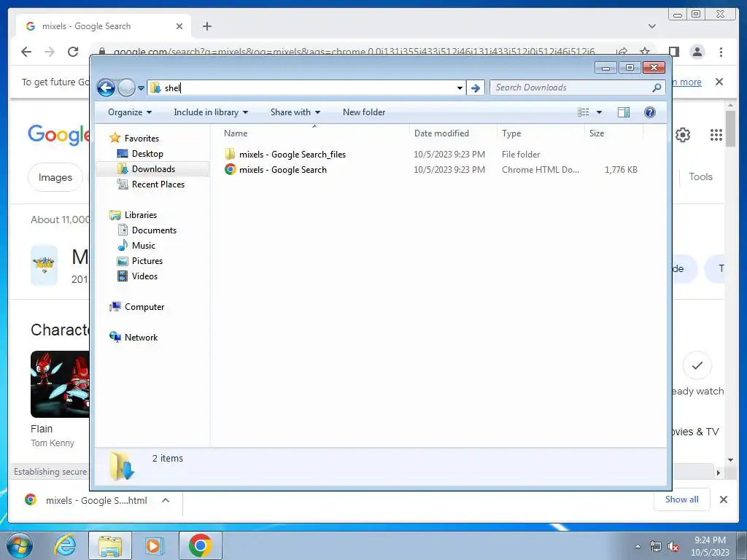Expand the download item options chevron
Screen dimensions: 747x560
point(166,500)
